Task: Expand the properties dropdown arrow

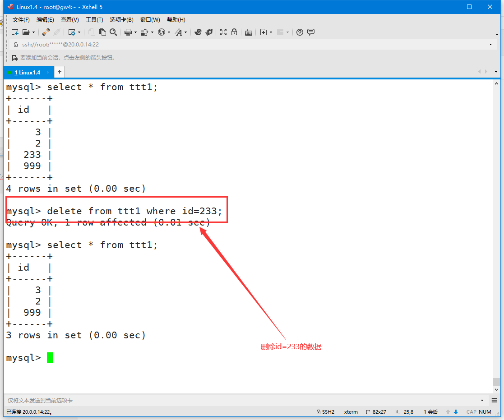Action: [79, 32]
